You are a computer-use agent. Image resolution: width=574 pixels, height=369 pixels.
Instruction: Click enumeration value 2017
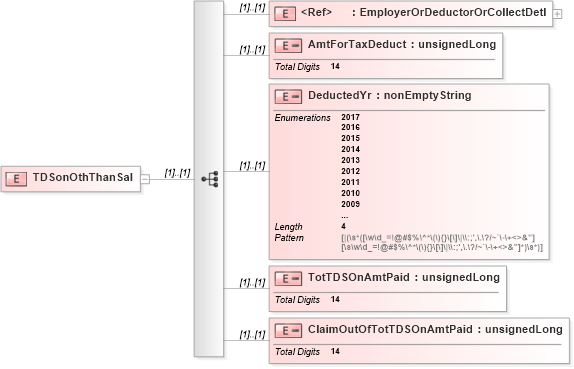[x=350, y=117]
